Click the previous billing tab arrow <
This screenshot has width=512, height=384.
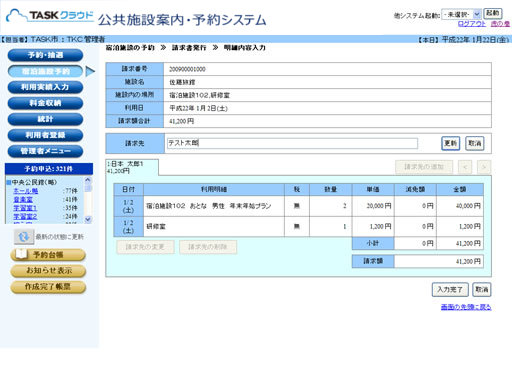click(465, 167)
